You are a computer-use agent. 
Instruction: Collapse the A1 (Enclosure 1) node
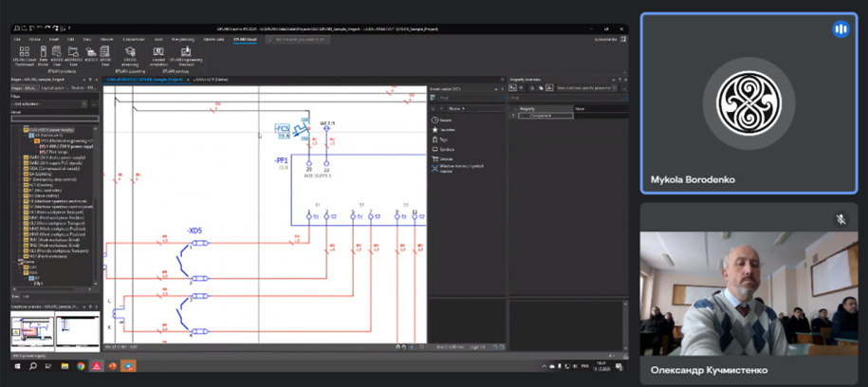26,135
